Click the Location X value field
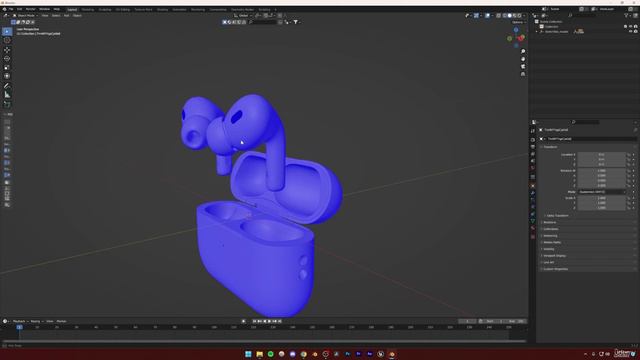Image resolution: width=640 pixels, height=360 pixels. 601,155
